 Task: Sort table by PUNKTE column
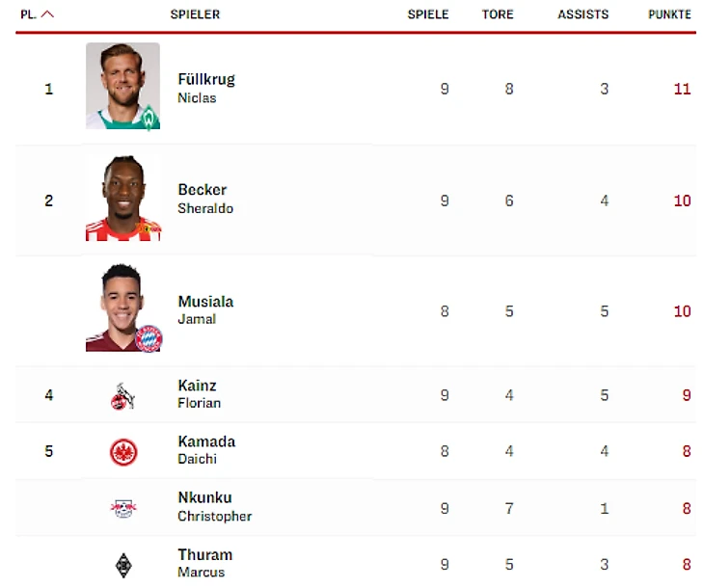coord(669,14)
